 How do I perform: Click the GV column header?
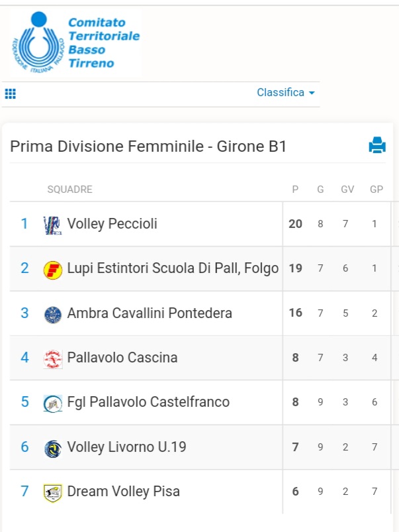point(347,189)
